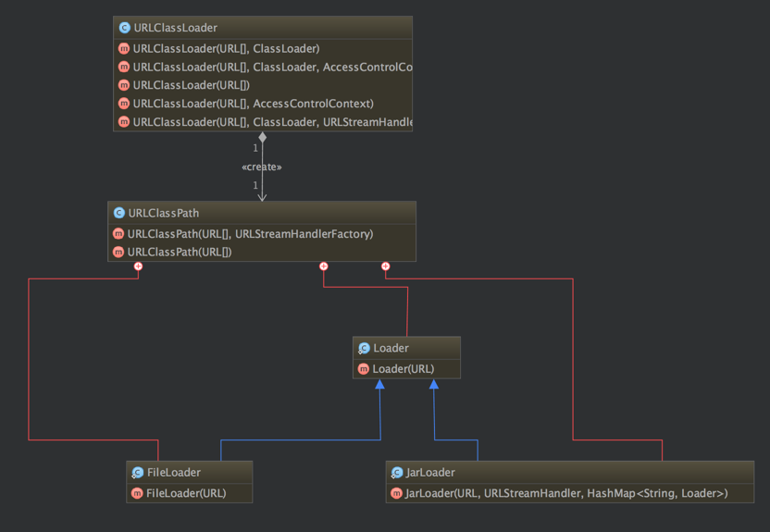770x532 pixels.
Task: Click the rightmost inner-class plus marker on URLClassPath
Action: (x=386, y=266)
